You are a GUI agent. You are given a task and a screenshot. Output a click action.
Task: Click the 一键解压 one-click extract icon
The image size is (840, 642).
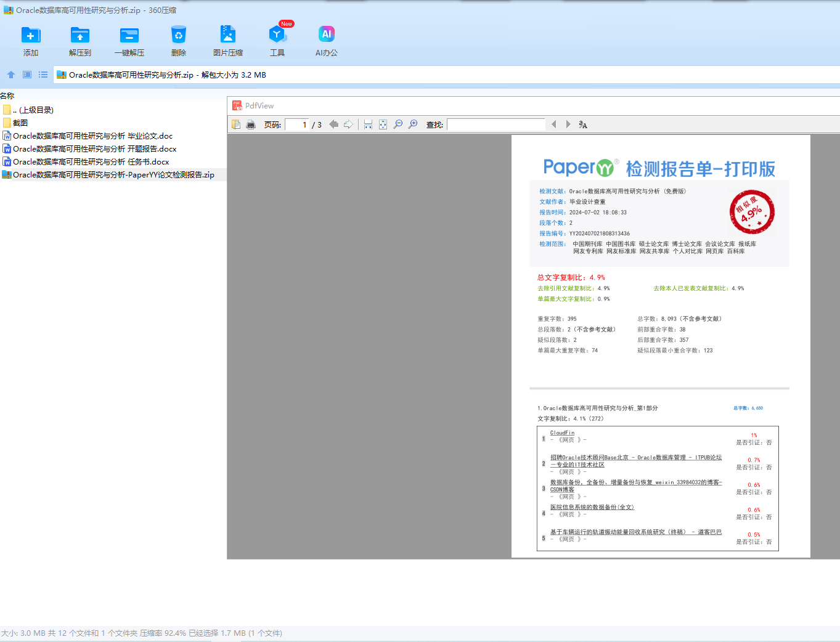coord(129,35)
